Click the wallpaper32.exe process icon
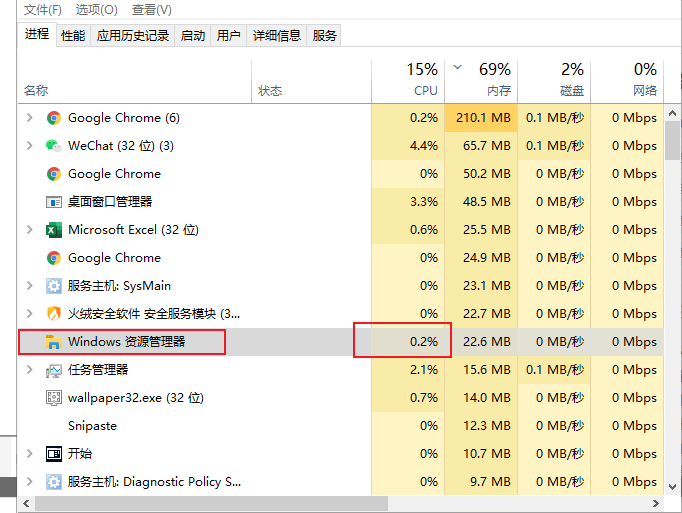This screenshot has height=513, width=682. [x=53, y=398]
